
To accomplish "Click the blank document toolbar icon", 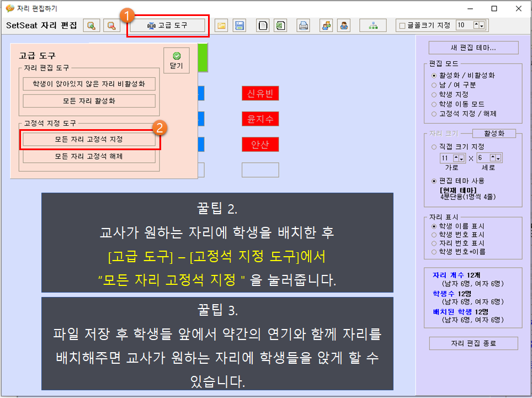I will 263,25.
